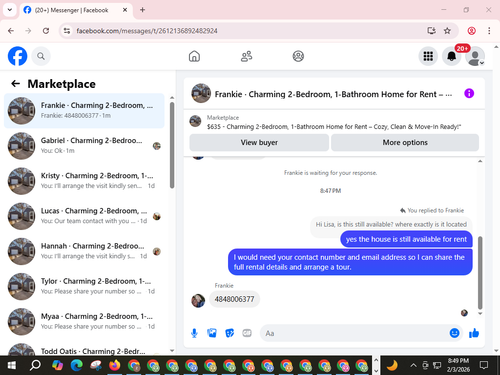Click Frankie's avatar beside phone number message
Image resolution: width=500 pixels, height=375 pixels.
198,301
